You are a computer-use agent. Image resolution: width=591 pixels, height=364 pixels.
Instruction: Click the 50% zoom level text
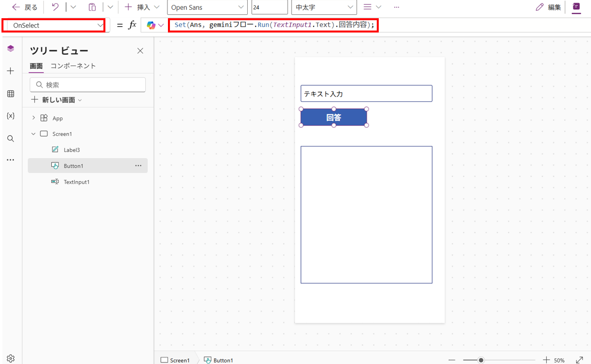coord(559,361)
